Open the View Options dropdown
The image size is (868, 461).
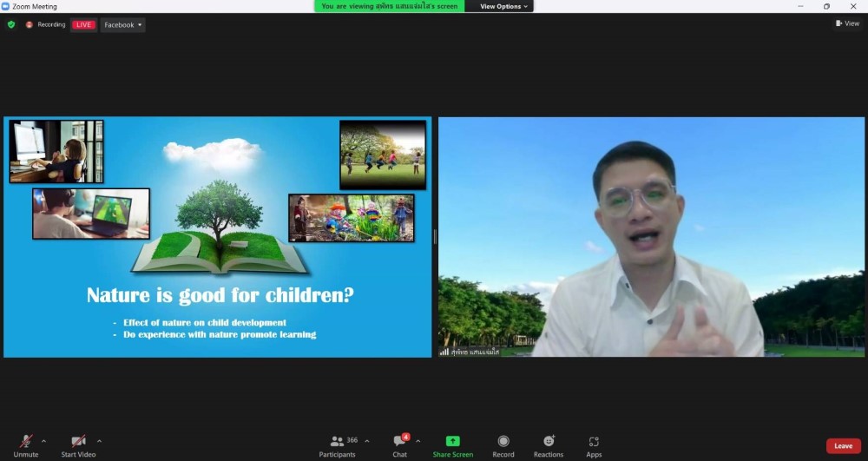503,6
